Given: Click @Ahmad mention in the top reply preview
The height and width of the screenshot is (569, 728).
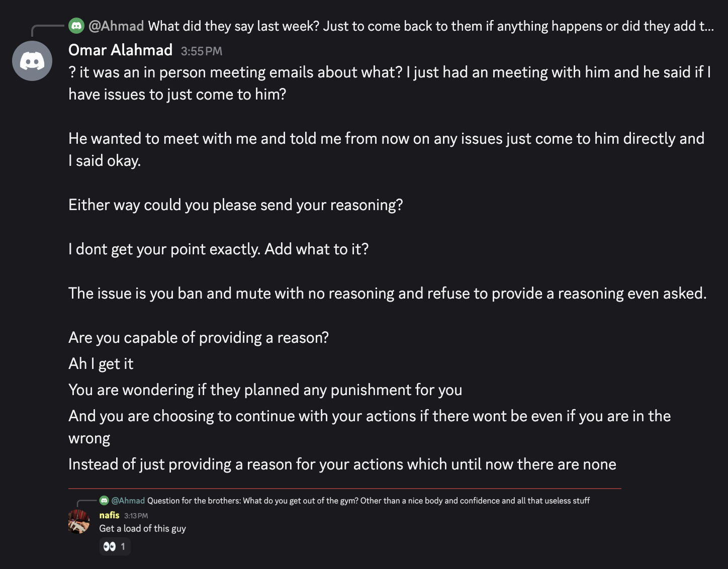Looking at the screenshot, I should click(116, 26).
